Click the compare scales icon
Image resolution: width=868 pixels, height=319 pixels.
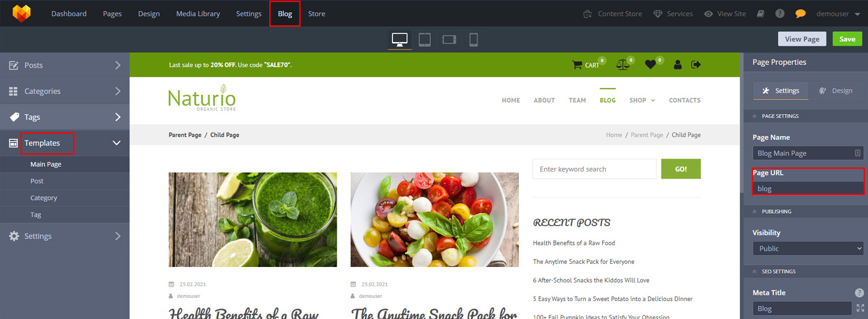tap(622, 64)
